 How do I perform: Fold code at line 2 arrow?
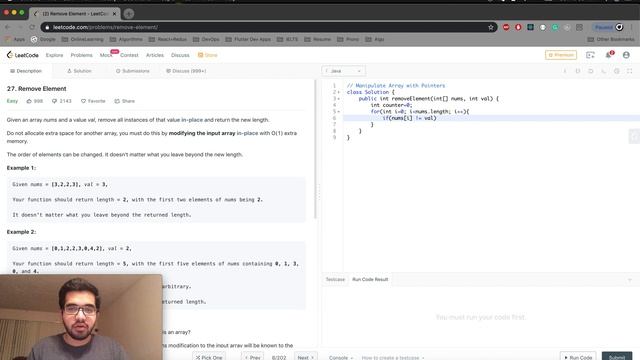pos(339,92)
